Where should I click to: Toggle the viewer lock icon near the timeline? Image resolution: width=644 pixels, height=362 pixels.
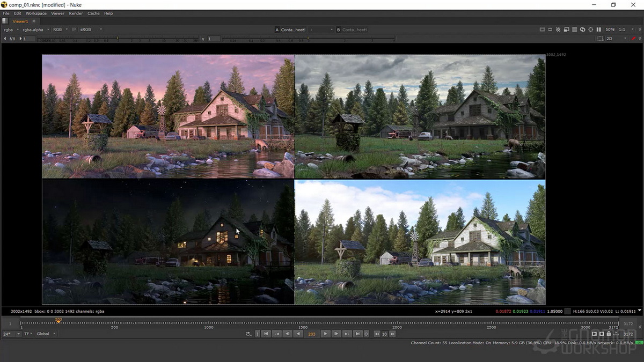point(609,334)
